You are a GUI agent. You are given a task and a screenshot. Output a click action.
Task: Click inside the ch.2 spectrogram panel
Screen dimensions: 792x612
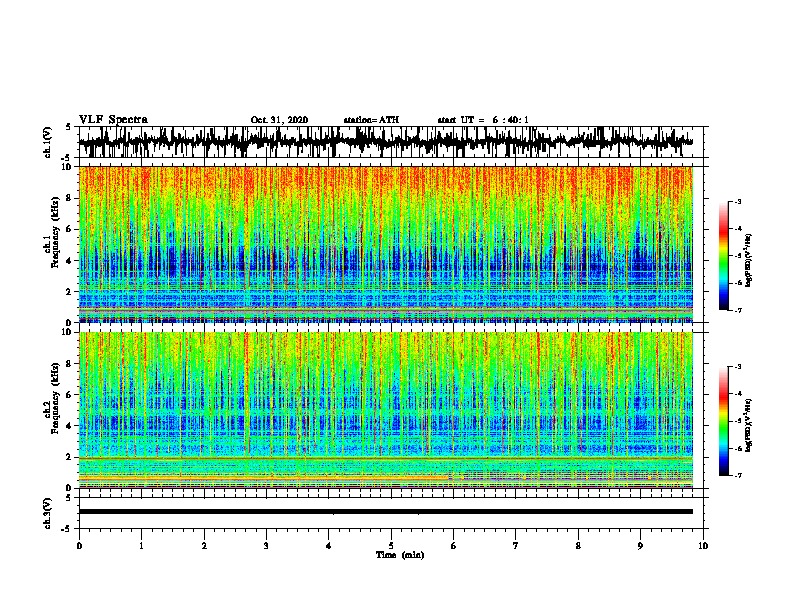coord(386,410)
